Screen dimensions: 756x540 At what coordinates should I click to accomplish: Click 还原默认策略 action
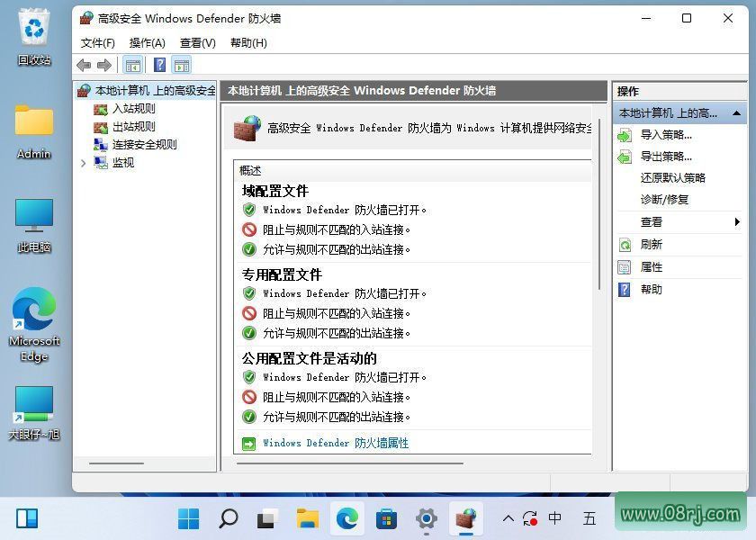pos(672,178)
